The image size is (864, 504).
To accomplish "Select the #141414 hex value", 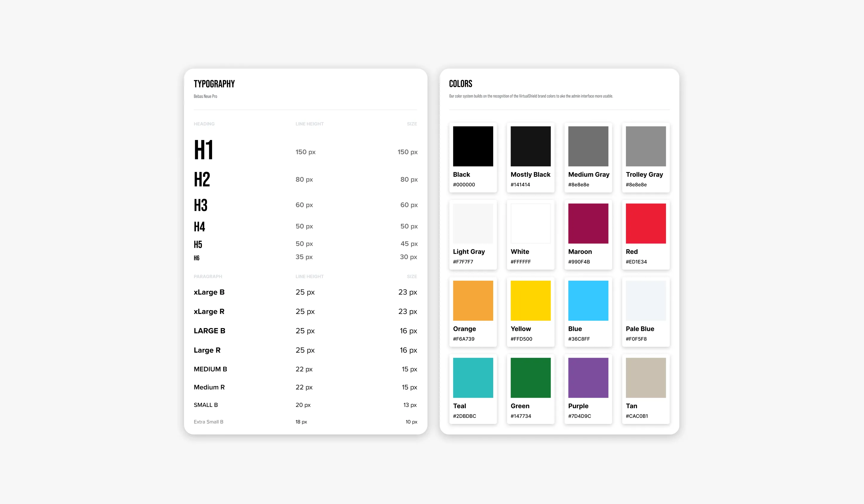I will coord(520,184).
